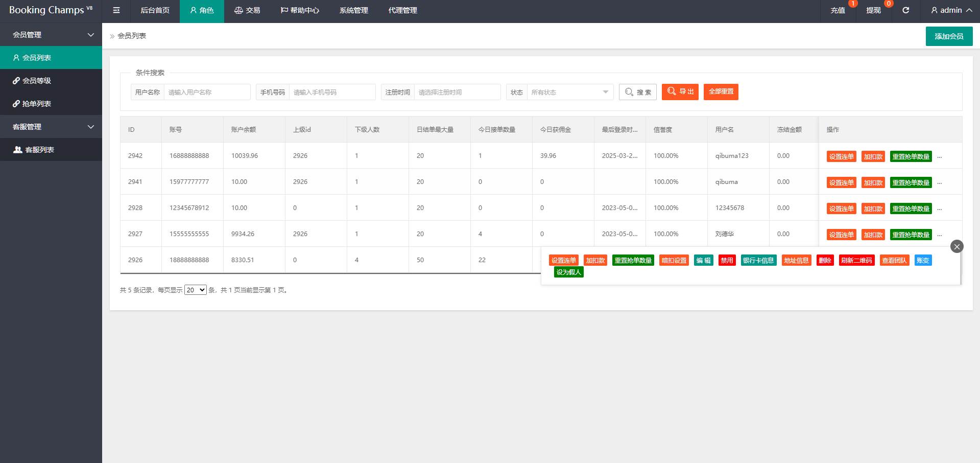Switch to the 交易 top menu
This screenshot has height=463, width=980.
click(x=247, y=10)
